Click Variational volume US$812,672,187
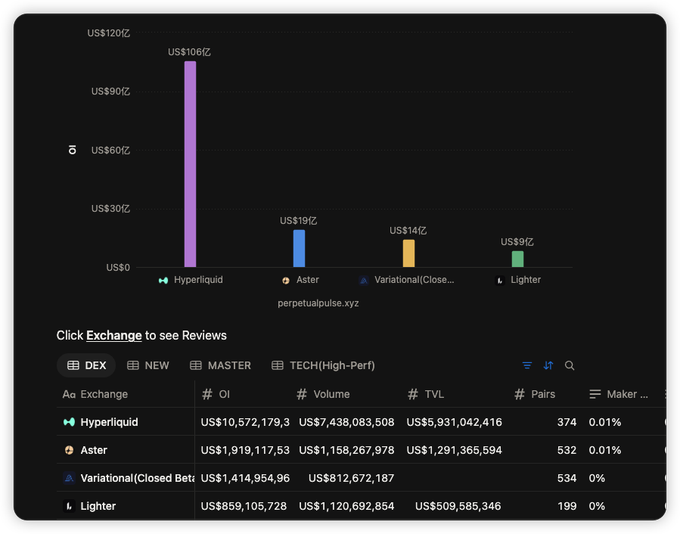The height and width of the screenshot is (534, 680). (x=351, y=478)
